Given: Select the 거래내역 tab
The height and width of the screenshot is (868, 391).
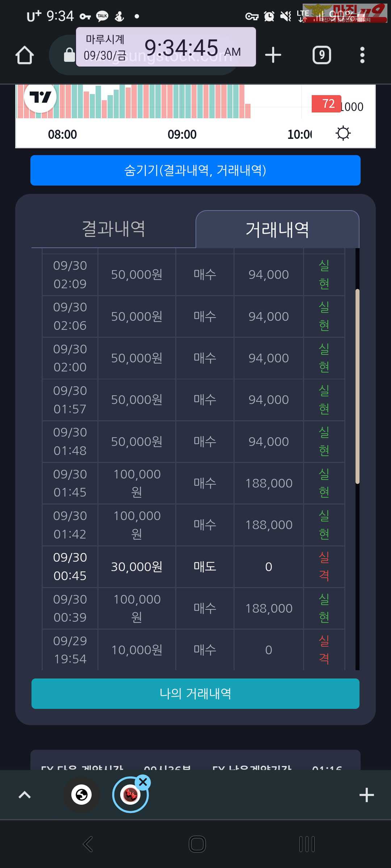Looking at the screenshot, I should [x=277, y=229].
